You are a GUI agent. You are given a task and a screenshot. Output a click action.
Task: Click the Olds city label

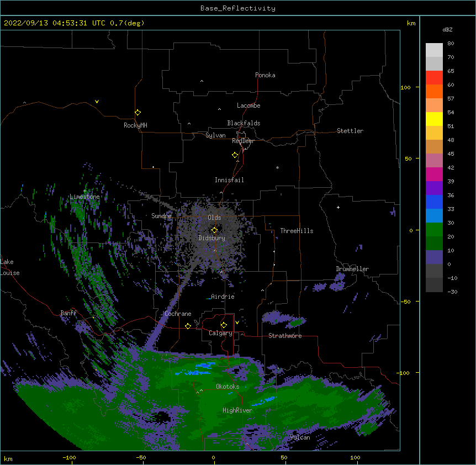214,218
